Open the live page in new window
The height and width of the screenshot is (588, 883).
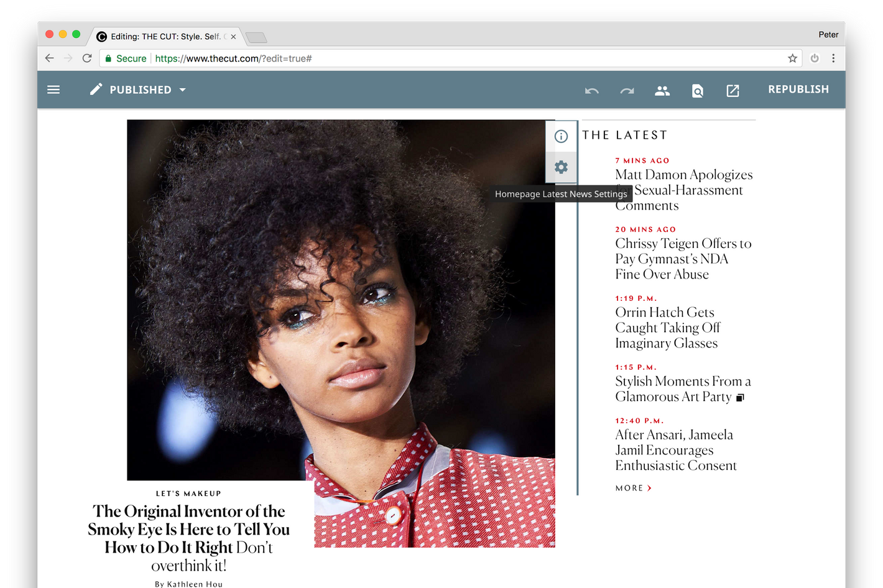[x=733, y=91]
